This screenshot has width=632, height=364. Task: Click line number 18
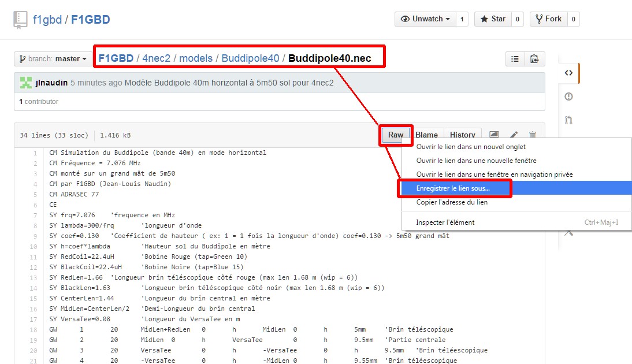click(33, 330)
